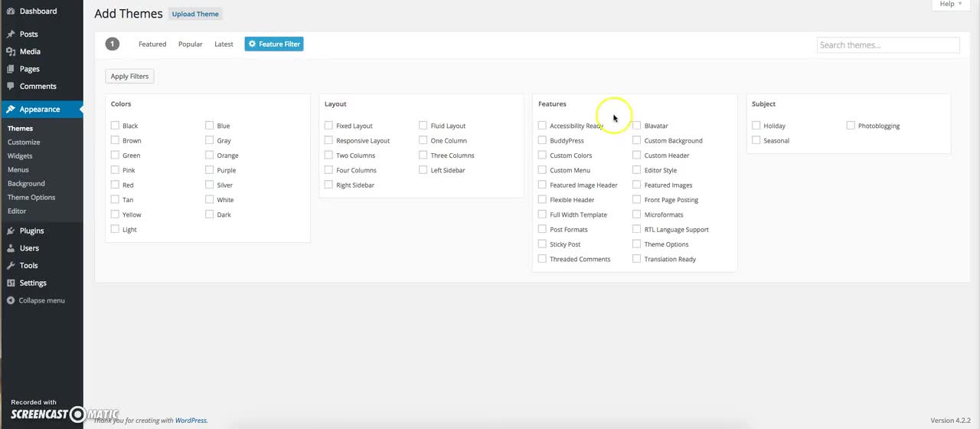
Task: Switch to the Popular themes tab
Action: (190, 44)
